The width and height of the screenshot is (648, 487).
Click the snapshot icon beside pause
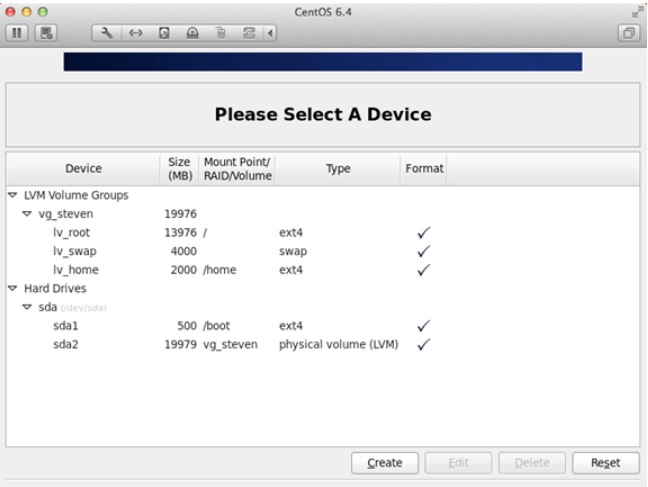pyautogui.click(x=45, y=33)
